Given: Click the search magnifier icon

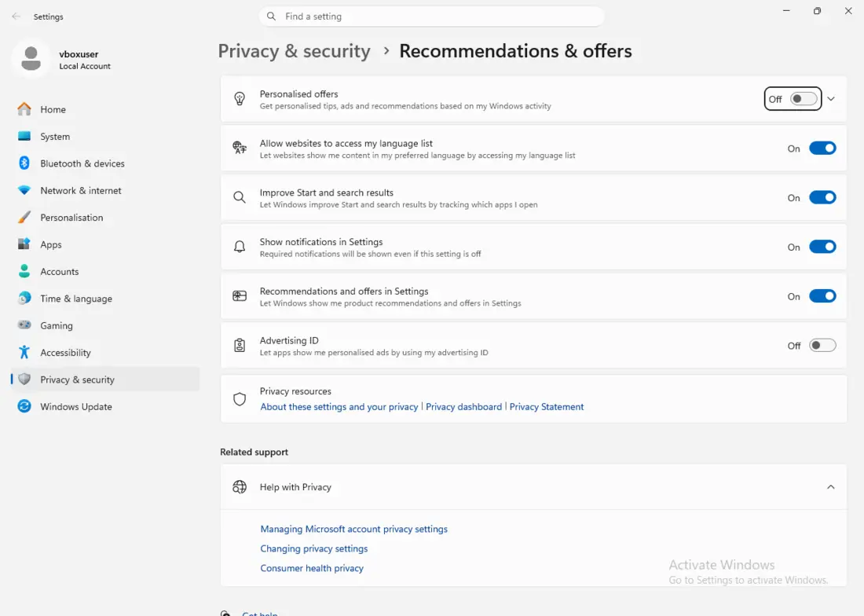Looking at the screenshot, I should [x=271, y=16].
